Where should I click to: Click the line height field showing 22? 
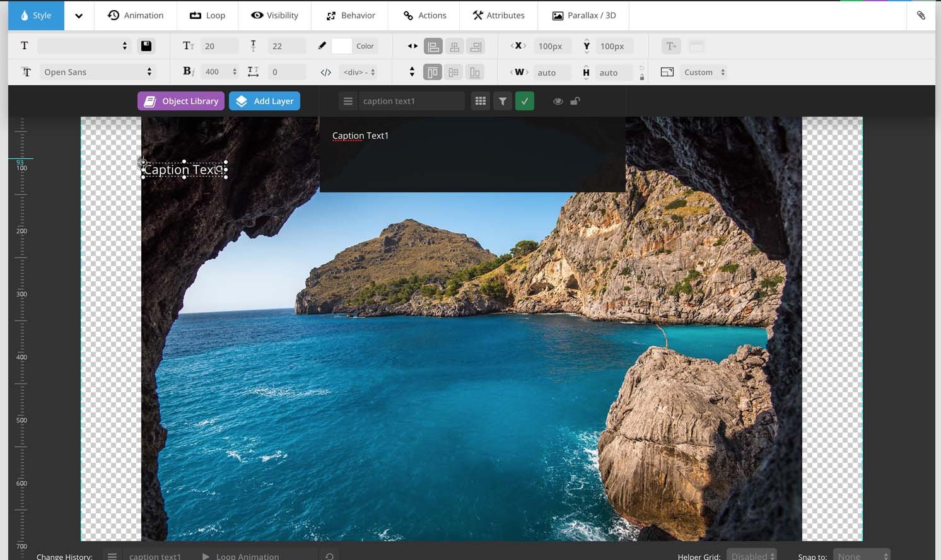click(x=287, y=46)
